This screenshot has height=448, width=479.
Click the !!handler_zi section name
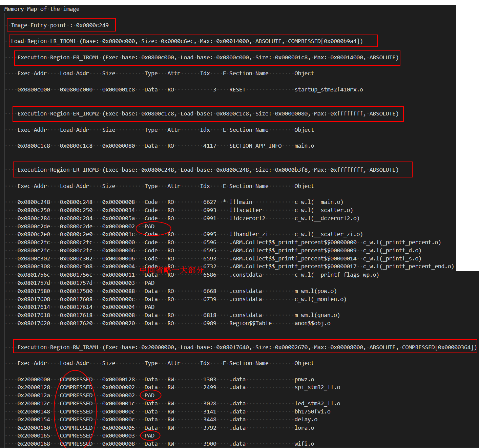249,234
